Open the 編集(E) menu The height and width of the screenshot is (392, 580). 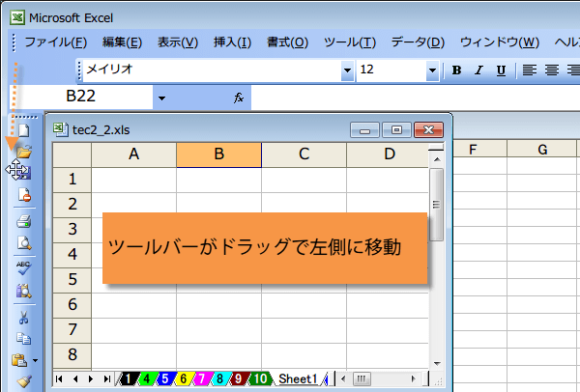[x=123, y=42]
